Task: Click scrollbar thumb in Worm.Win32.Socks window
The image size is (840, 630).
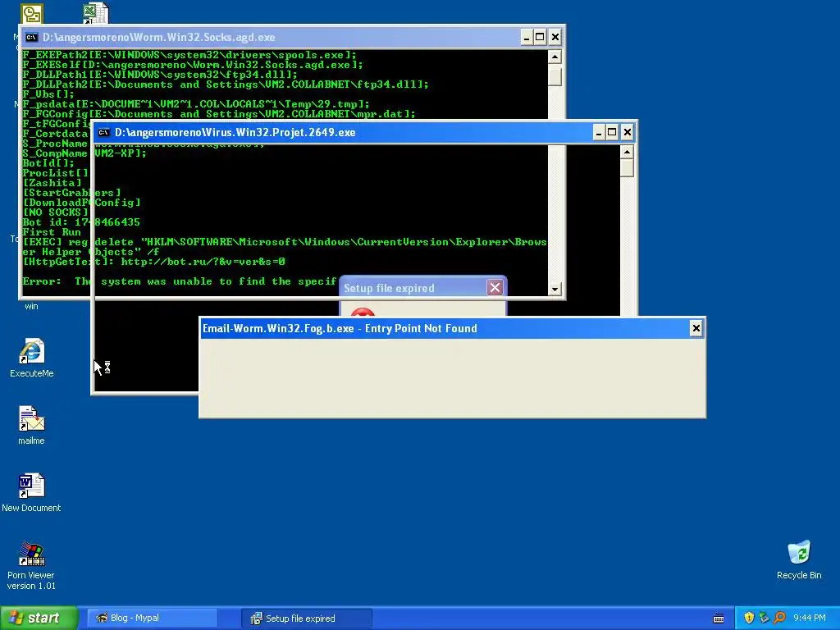Action: pos(555,75)
